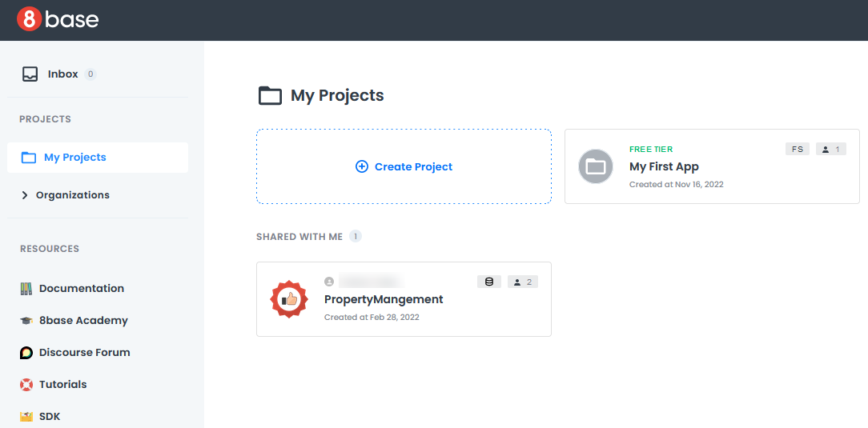
Task: Click the FS badge on My First App
Action: [798, 149]
